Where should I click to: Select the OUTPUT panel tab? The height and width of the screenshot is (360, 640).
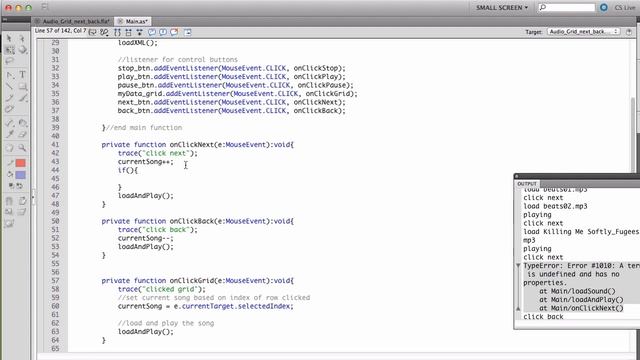point(527,184)
